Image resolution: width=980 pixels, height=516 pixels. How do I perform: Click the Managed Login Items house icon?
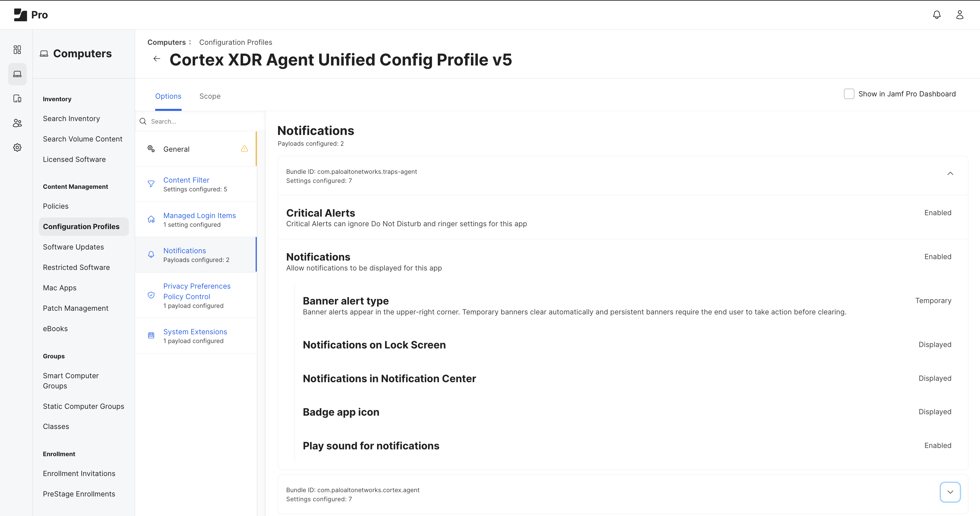pyautogui.click(x=151, y=219)
